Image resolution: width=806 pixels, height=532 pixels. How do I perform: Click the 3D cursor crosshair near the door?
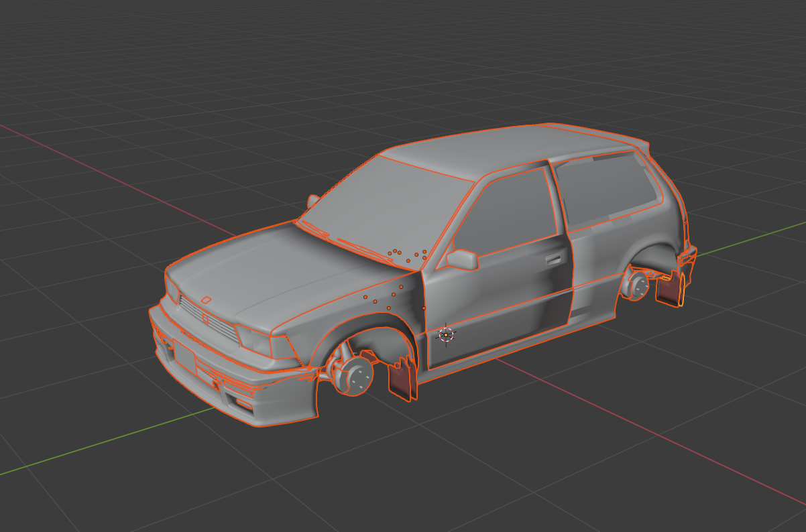click(446, 334)
